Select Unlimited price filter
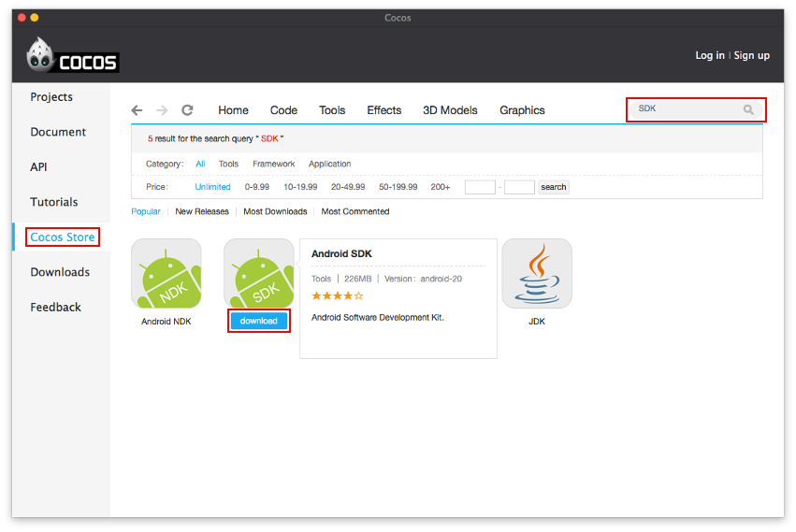Screen dimensions: 796x532 coord(212,187)
